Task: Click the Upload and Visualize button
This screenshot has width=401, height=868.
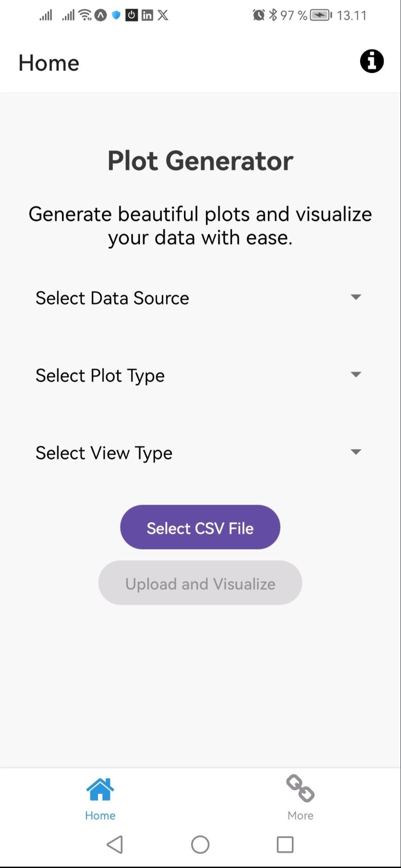Action: 200,583
